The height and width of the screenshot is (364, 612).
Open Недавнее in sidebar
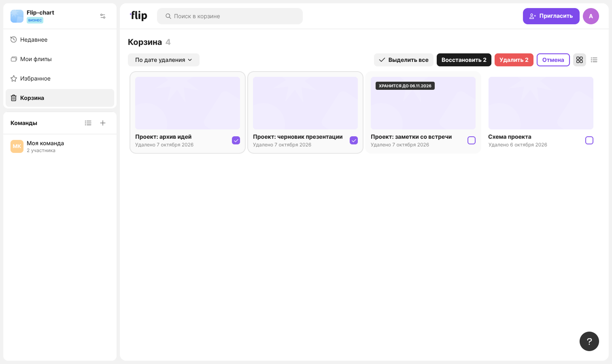click(60, 40)
